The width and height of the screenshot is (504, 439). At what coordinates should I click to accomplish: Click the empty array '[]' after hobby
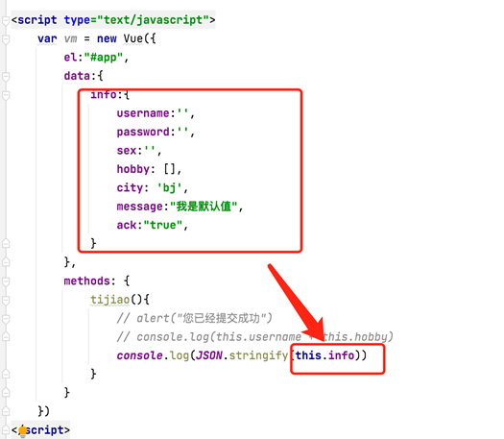point(169,169)
